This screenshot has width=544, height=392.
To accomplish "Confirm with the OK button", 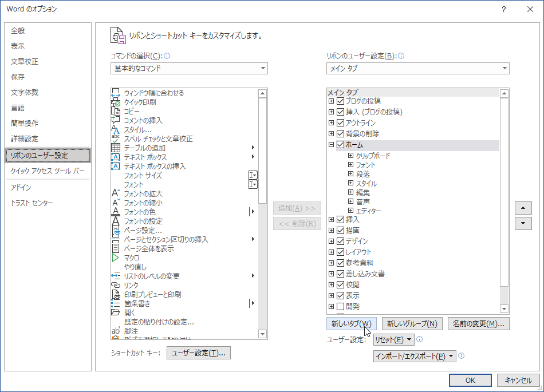I will 470,380.
